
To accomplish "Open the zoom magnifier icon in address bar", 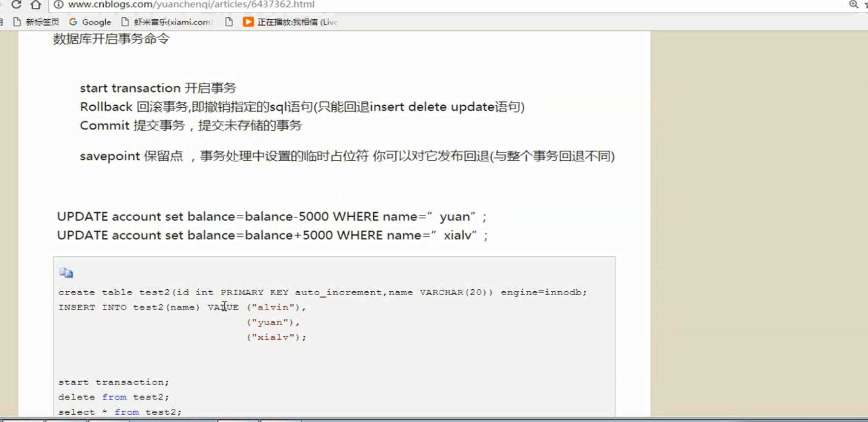I will (853, 4).
